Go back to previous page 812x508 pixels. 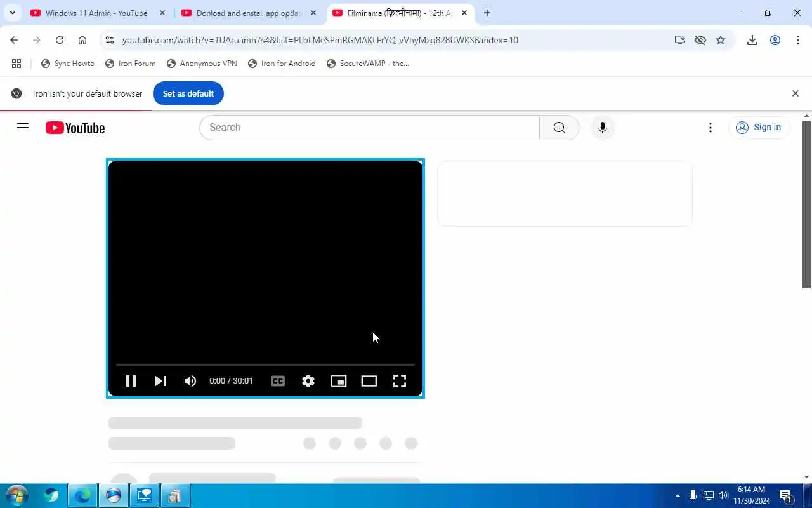14,40
